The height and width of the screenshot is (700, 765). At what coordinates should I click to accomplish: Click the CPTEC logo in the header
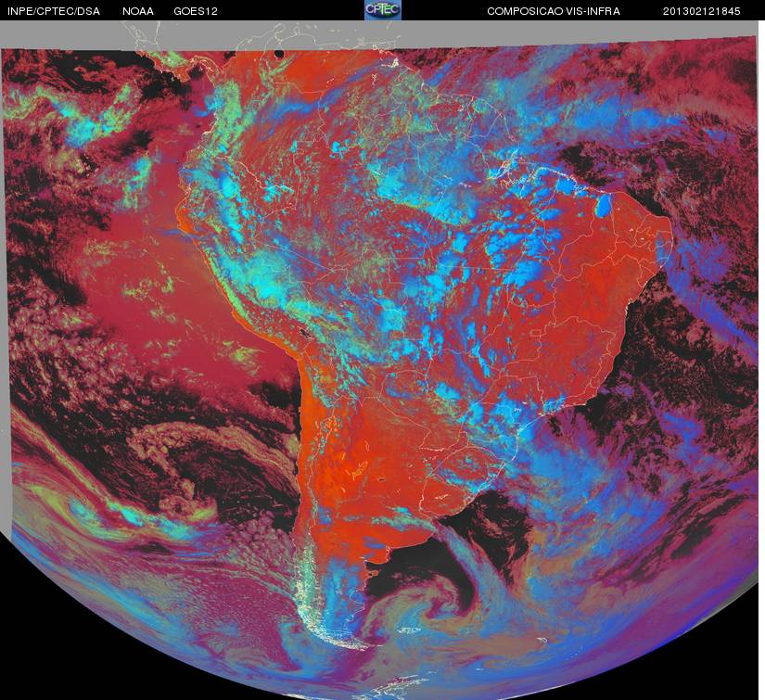[383, 10]
